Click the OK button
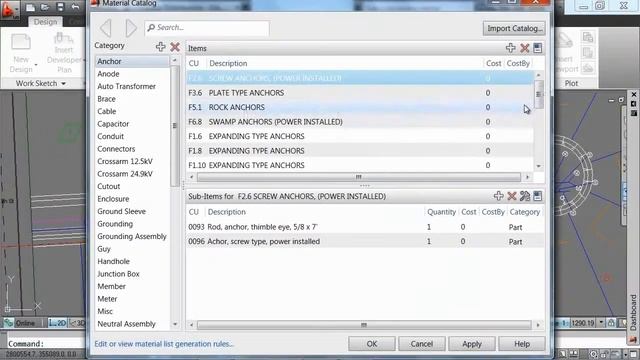Image resolution: width=640 pixels, height=360 pixels. tap(372, 344)
